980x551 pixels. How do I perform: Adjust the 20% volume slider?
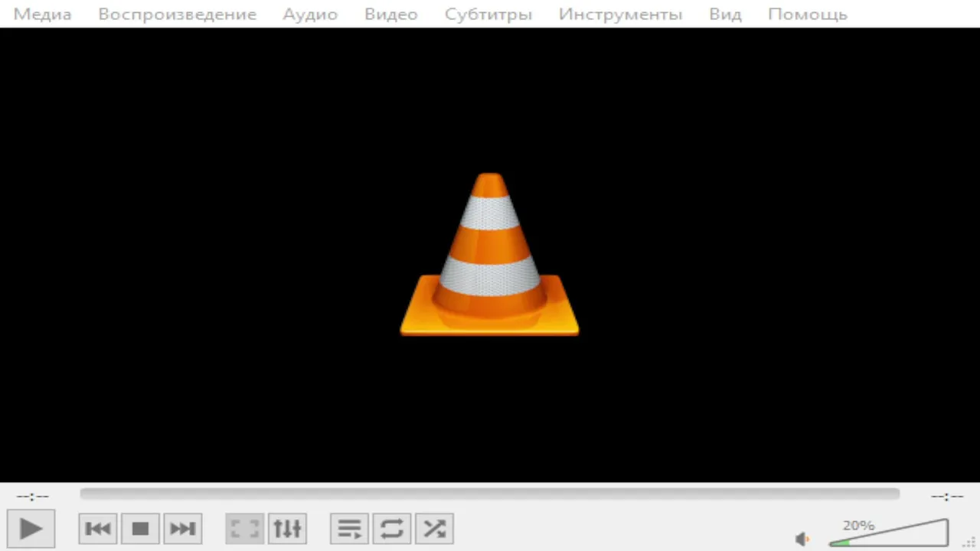click(889, 533)
